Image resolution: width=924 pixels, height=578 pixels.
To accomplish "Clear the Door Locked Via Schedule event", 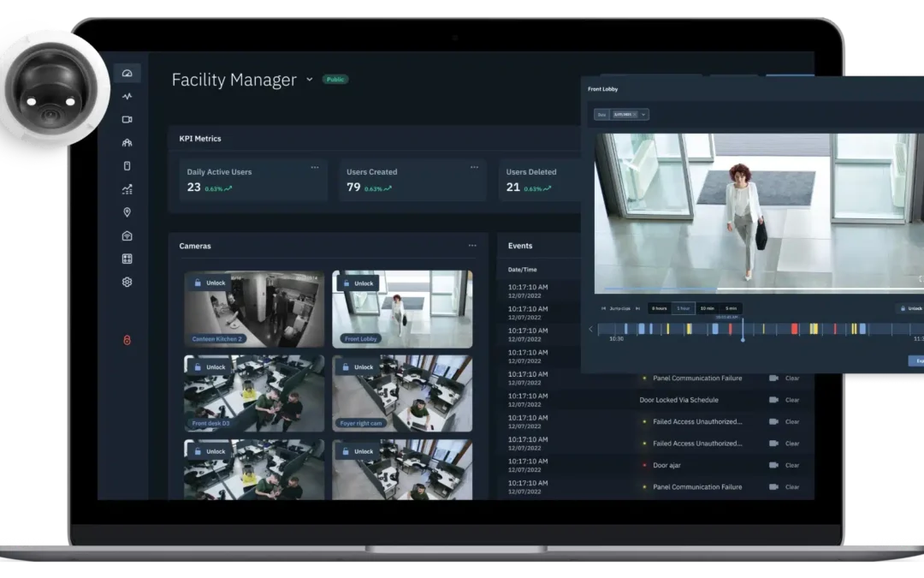I will (792, 400).
